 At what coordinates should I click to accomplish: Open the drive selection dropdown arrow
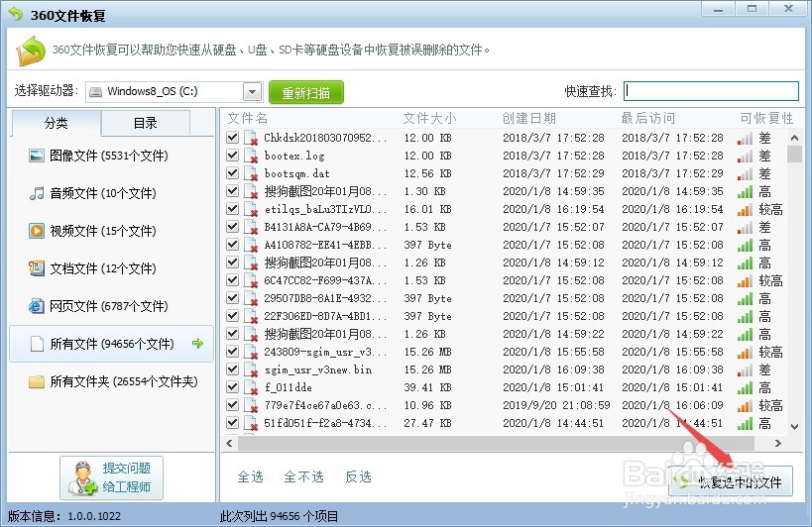pos(252,92)
